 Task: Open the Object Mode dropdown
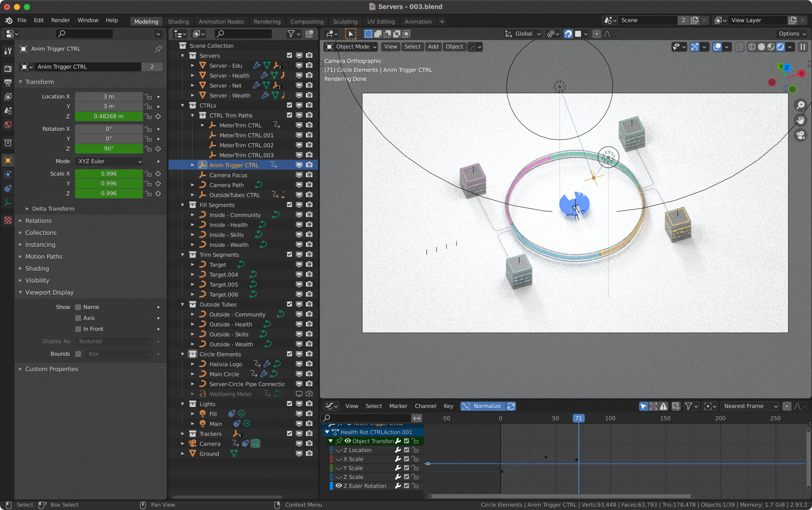coord(351,47)
